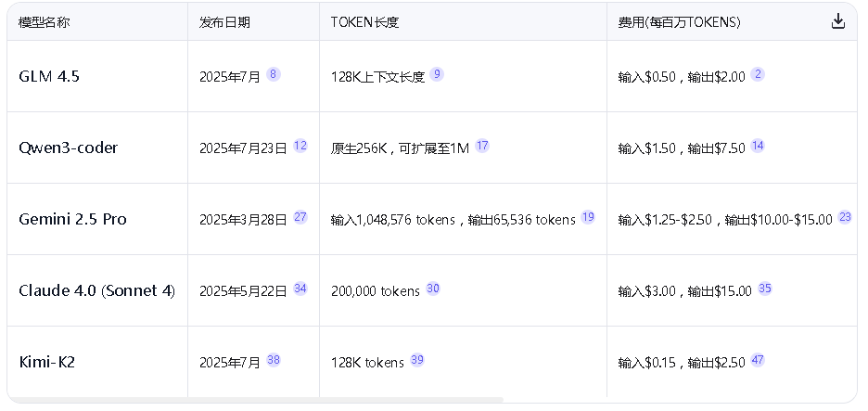This screenshot has width=868, height=411.
Task: Open citation badge 8 beside GLM 4.5 date
Action: [273, 74]
